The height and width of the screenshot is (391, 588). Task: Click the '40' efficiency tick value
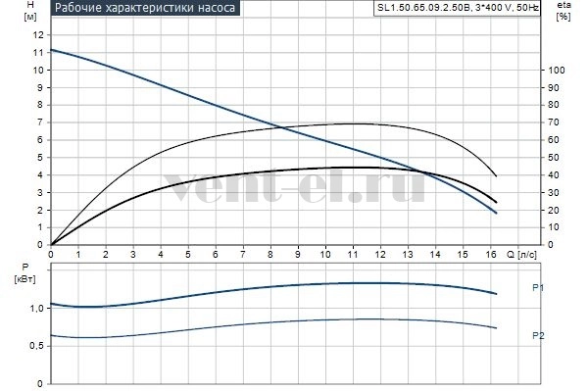[x=554, y=175]
